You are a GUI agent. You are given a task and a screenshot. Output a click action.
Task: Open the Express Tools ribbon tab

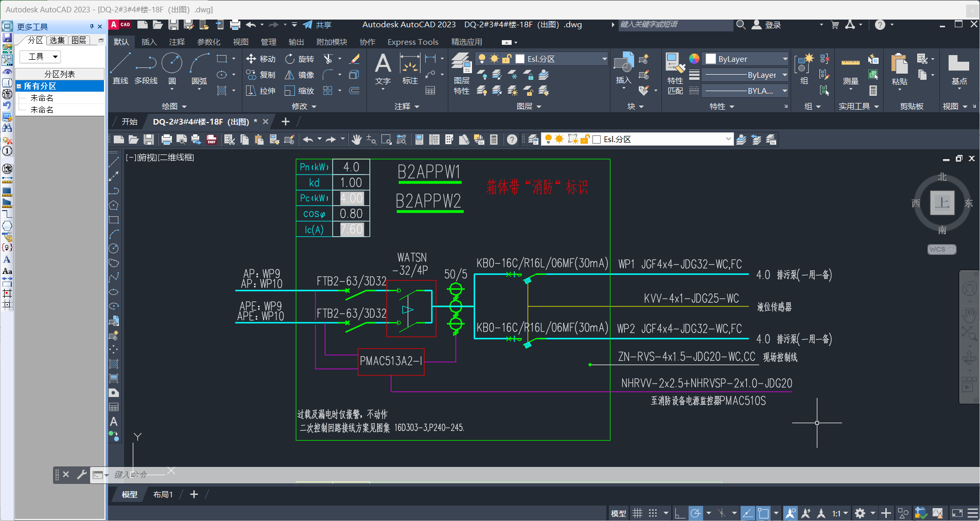413,42
